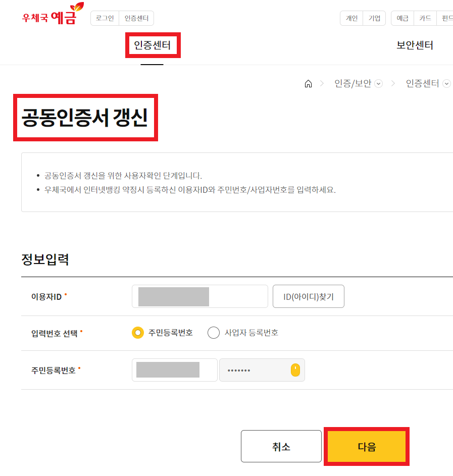Screen dimensions: 453x476
Task: Open the 인증센터 main menu tab
Action: tap(153, 45)
